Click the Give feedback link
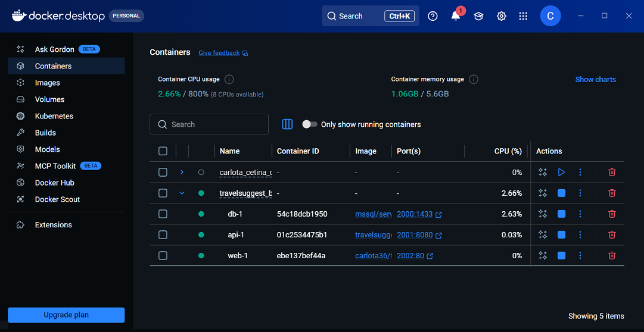Image resolution: width=644 pixels, height=332 pixels. pos(223,53)
